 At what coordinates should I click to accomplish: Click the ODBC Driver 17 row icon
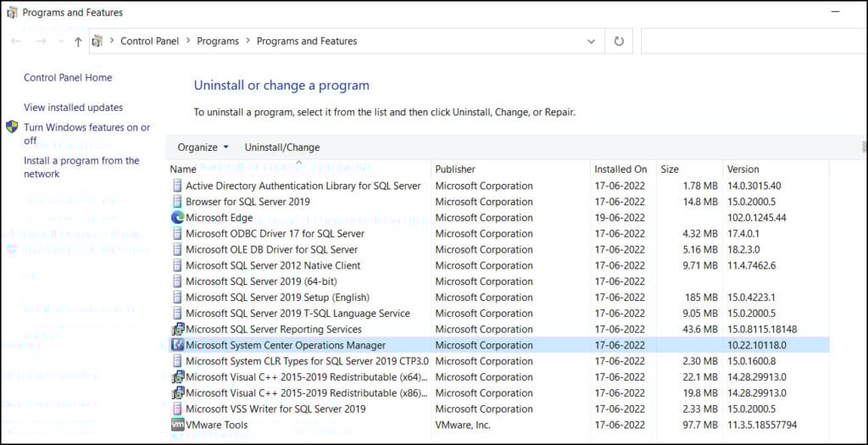[x=177, y=234]
